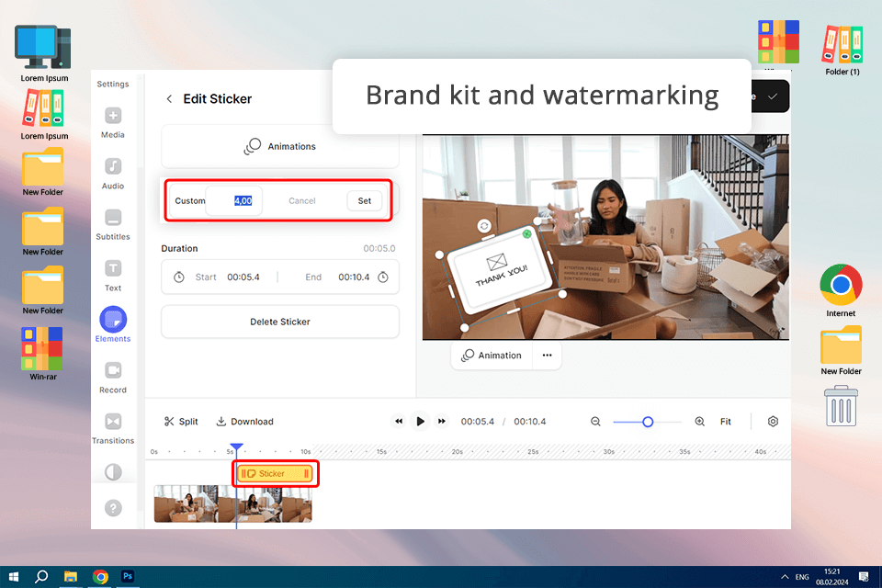Click the rotate handle above the sticker
The height and width of the screenshot is (588, 882).
[x=484, y=226]
